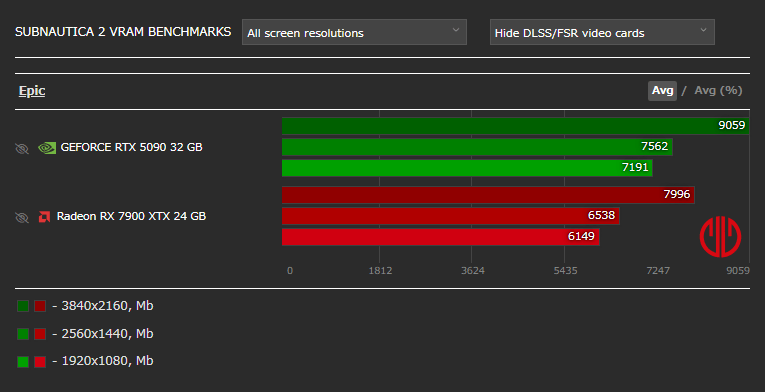Click the NVIDIA logo icon
Screen dimensions: 765x392
pyautogui.click(x=47, y=148)
